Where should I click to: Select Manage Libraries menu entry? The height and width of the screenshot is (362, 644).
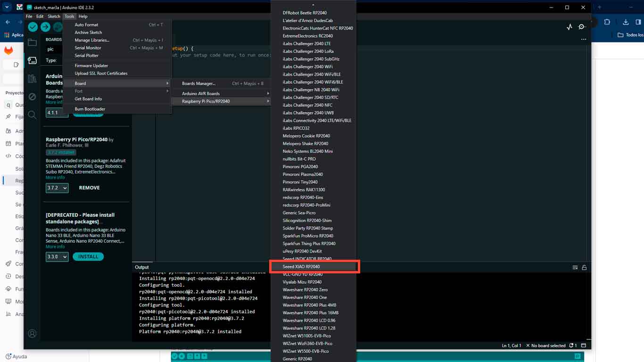coord(117,40)
